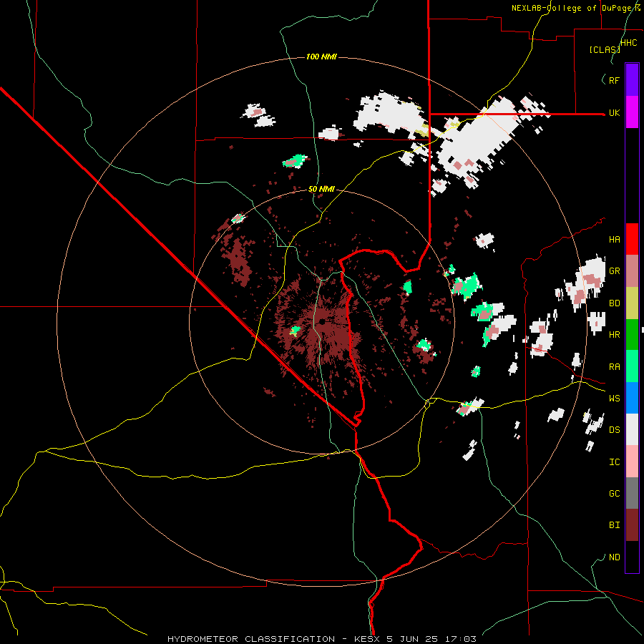Pick the yellow BD legend swatch
The image size is (644, 644).
(x=632, y=303)
